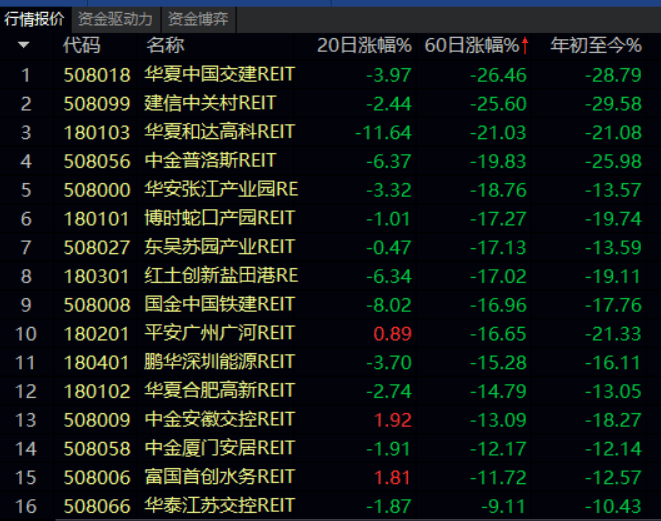Select row 东吴苏园产业REIT
661x521 pixels.
pyautogui.click(x=330, y=247)
